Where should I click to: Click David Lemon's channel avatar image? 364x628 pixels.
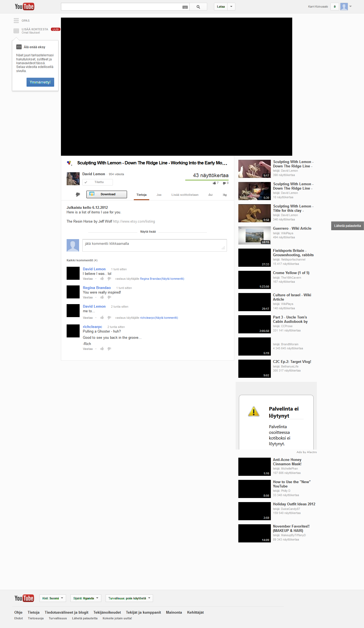pos(73,179)
